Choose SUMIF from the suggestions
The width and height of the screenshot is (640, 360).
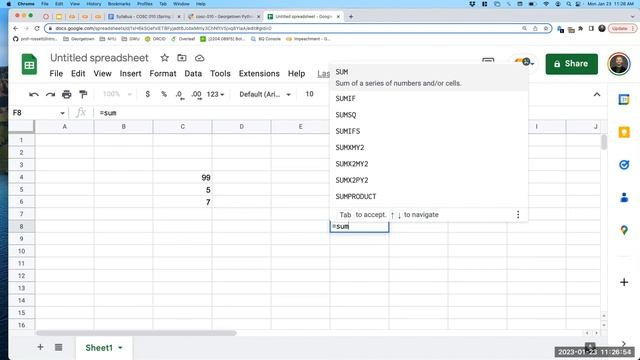(429, 99)
